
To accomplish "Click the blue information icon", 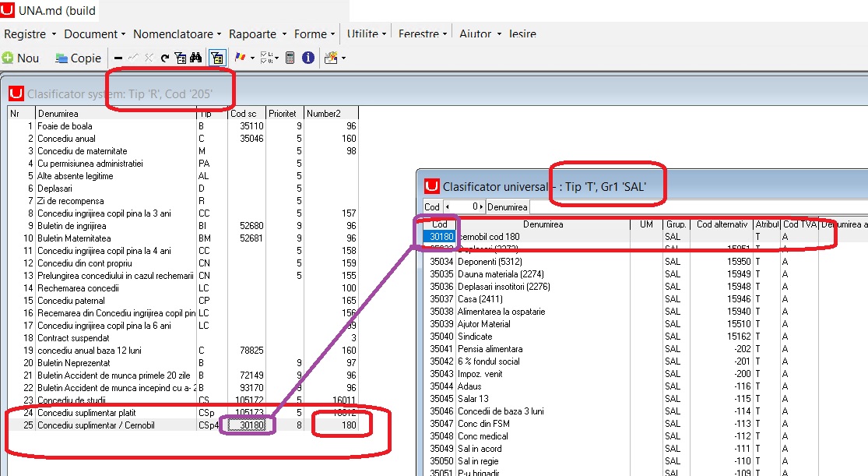I will 308,58.
